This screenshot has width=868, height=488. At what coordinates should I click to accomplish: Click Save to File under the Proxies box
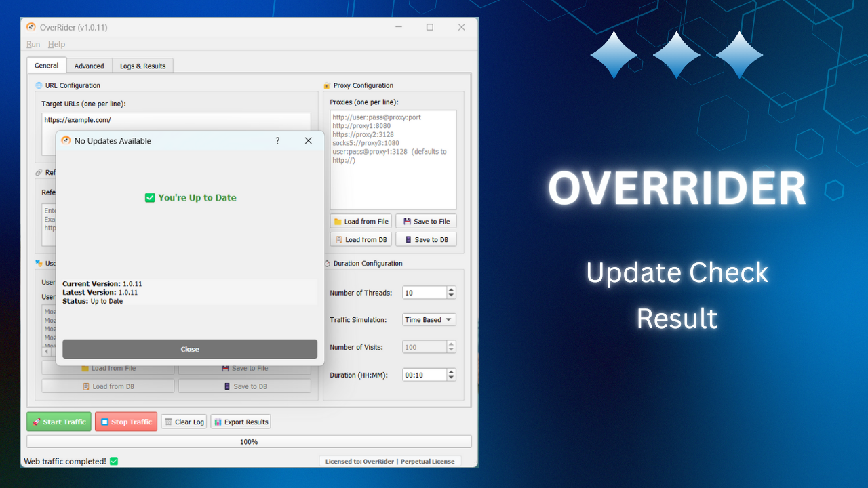coord(427,222)
